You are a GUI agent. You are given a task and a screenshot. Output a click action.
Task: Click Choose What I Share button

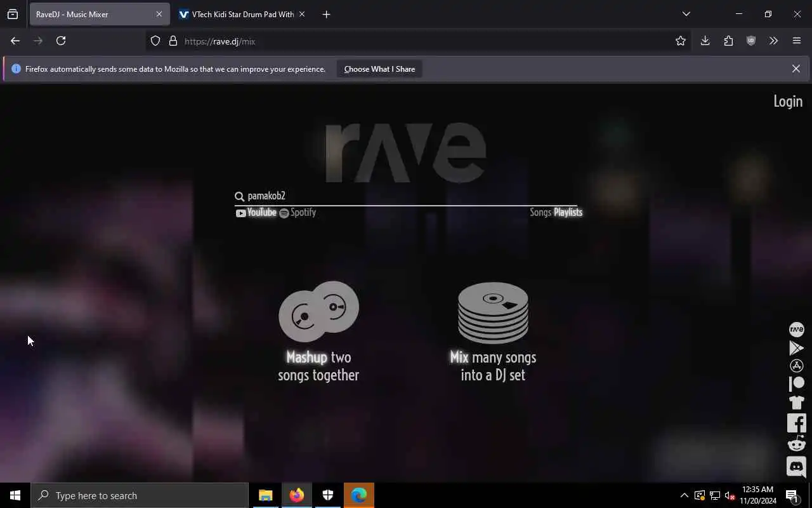click(x=379, y=69)
